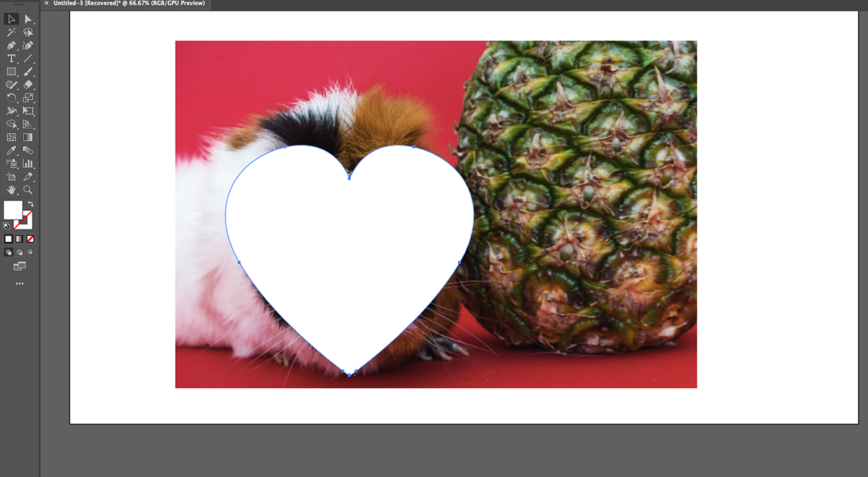The height and width of the screenshot is (477, 868).
Task: Select the Direct Selection tool
Action: [x=28, y=20]
